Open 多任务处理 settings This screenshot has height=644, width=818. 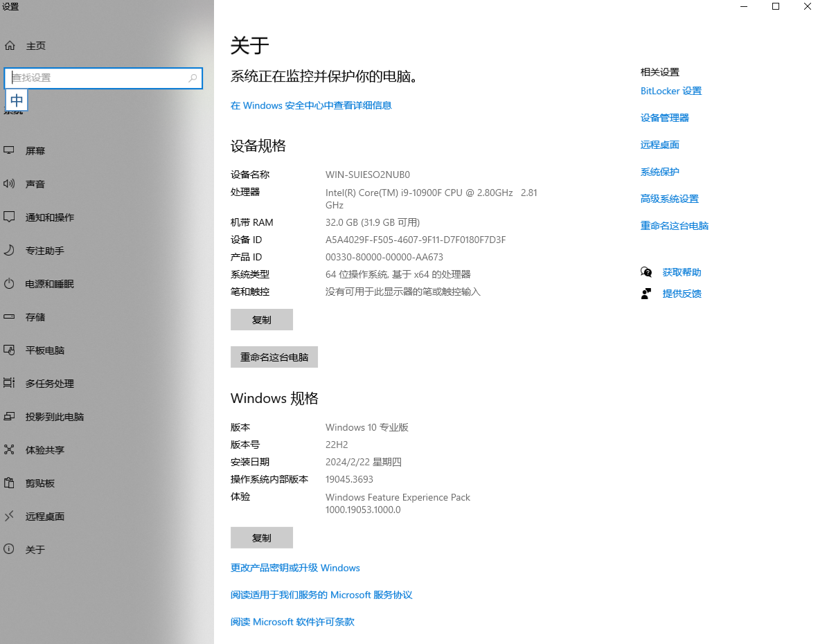[50, 384]
